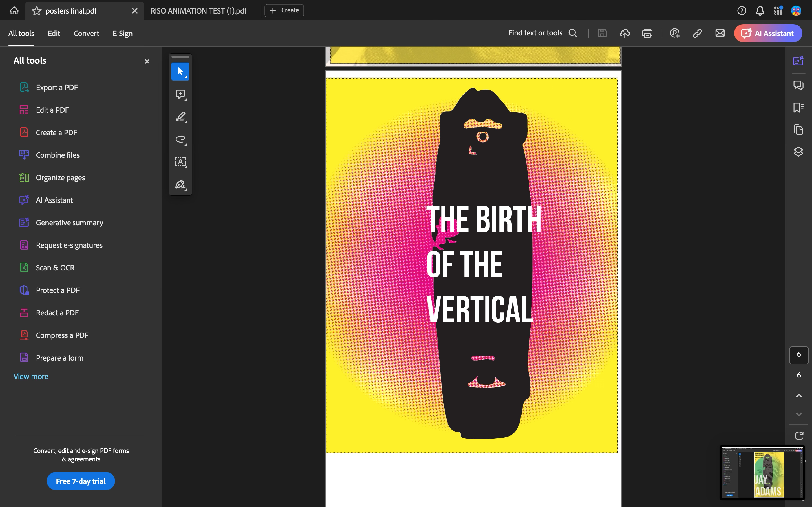The image size is (812, 507).
Task: Click the share link icon
Action: coord(697,33)
